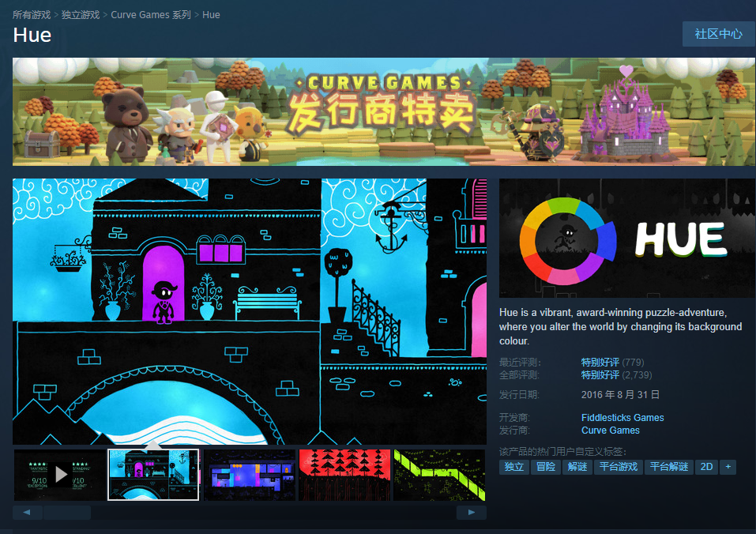
Task: Select the 2D tag
Action: [706, 467]
